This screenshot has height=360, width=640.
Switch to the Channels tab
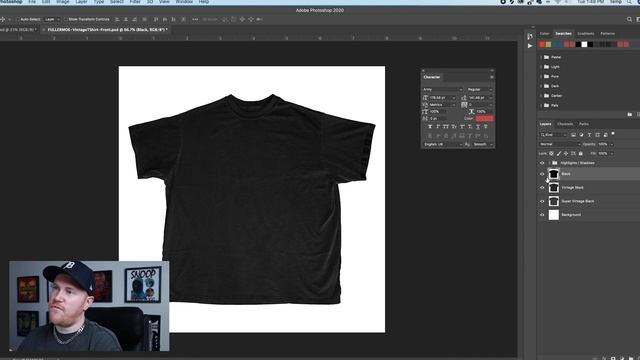(565, 124)
